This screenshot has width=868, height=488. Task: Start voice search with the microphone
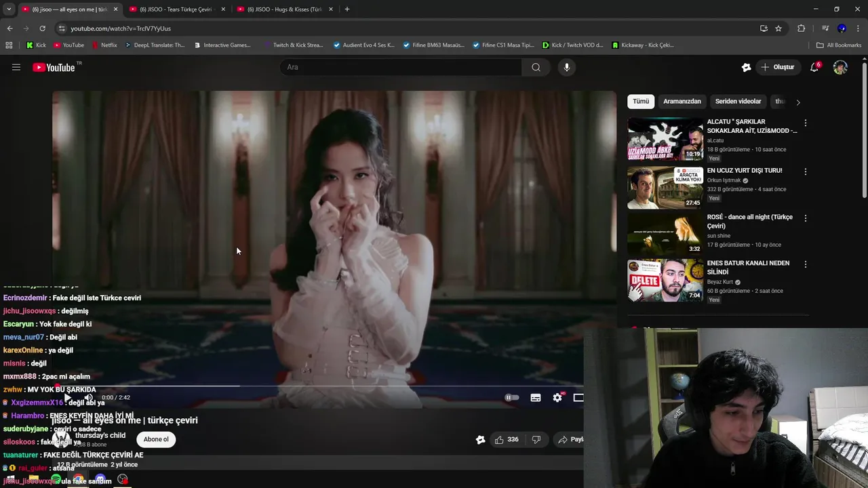[x=567, y=67]
